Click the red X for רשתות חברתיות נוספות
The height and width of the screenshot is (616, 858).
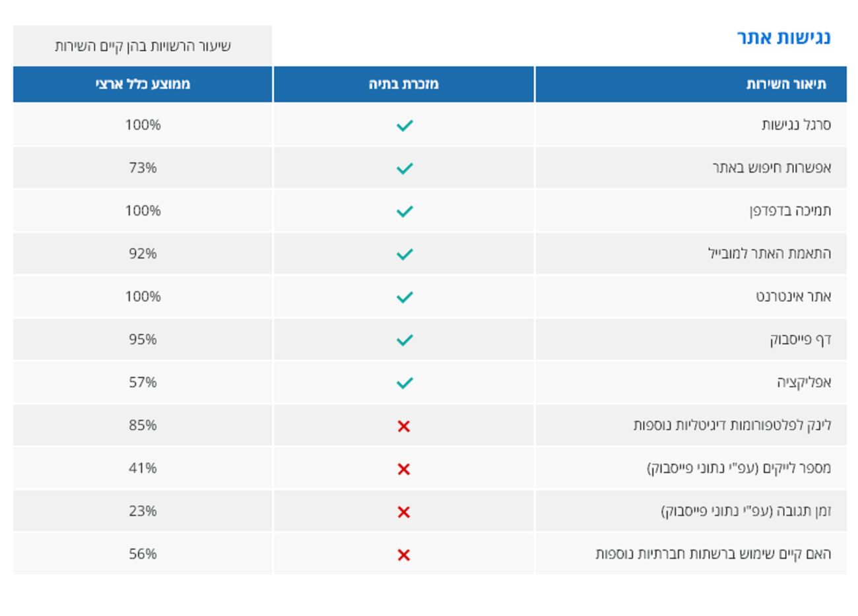pos(404,555)
